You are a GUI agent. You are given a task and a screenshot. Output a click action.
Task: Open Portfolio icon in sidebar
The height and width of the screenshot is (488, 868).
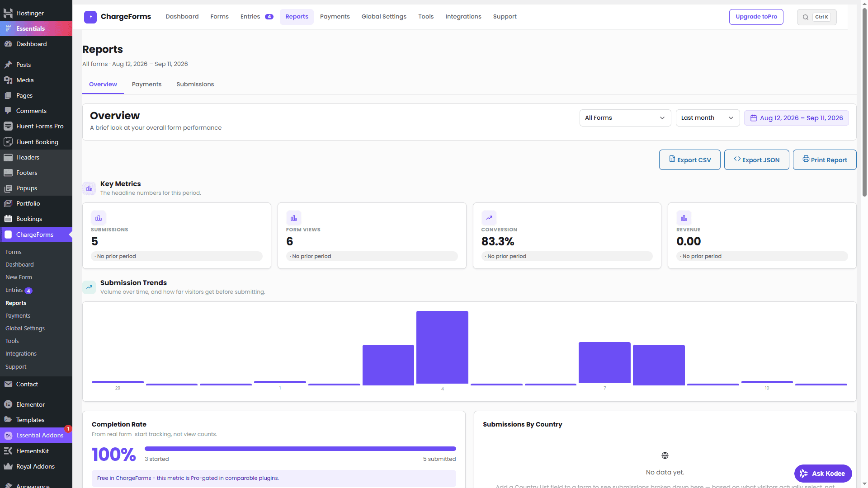tap(8, 203)
